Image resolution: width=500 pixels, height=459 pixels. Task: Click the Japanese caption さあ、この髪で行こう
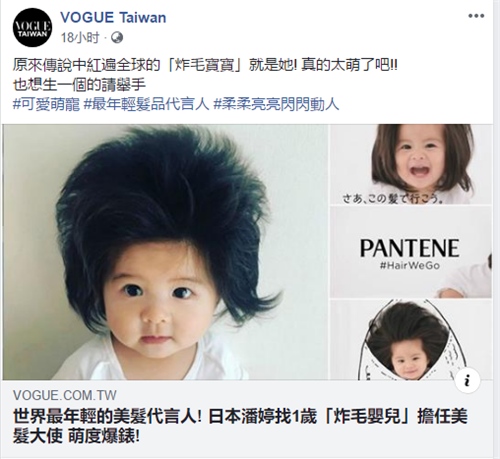[393, 199]
